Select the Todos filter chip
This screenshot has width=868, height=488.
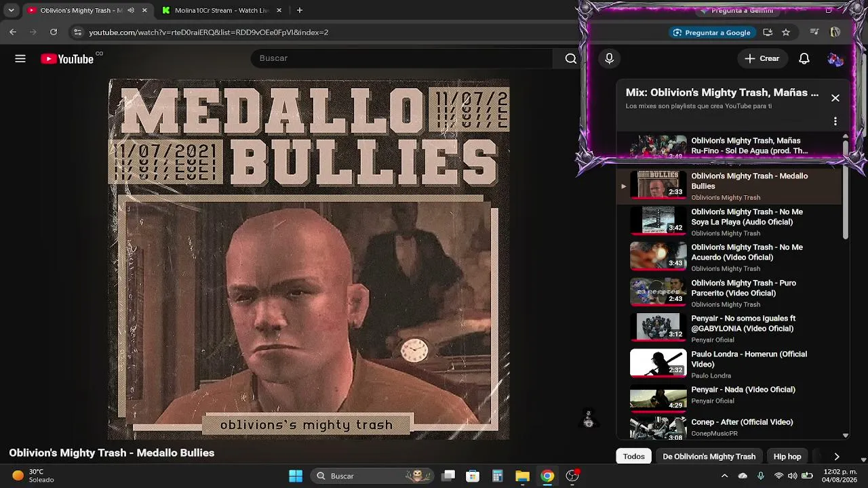[634, 457]
